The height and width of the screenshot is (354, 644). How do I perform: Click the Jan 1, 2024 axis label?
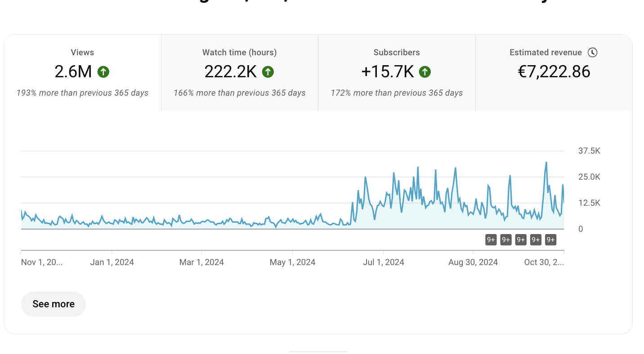pyautogui.click(x=112, y=262)
